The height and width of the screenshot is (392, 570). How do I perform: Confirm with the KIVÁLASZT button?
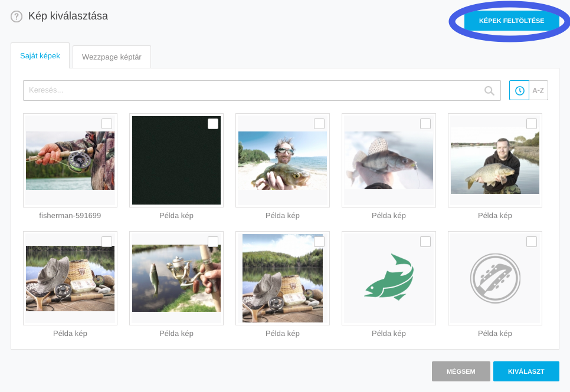click(x=526, y=371)
